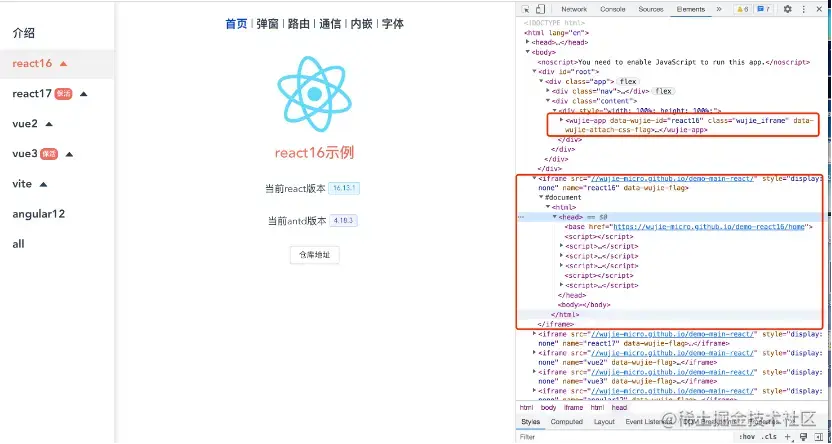Expand the react17 iframe node
Viewport: 832px width, 444px height.
click(535, 334)
